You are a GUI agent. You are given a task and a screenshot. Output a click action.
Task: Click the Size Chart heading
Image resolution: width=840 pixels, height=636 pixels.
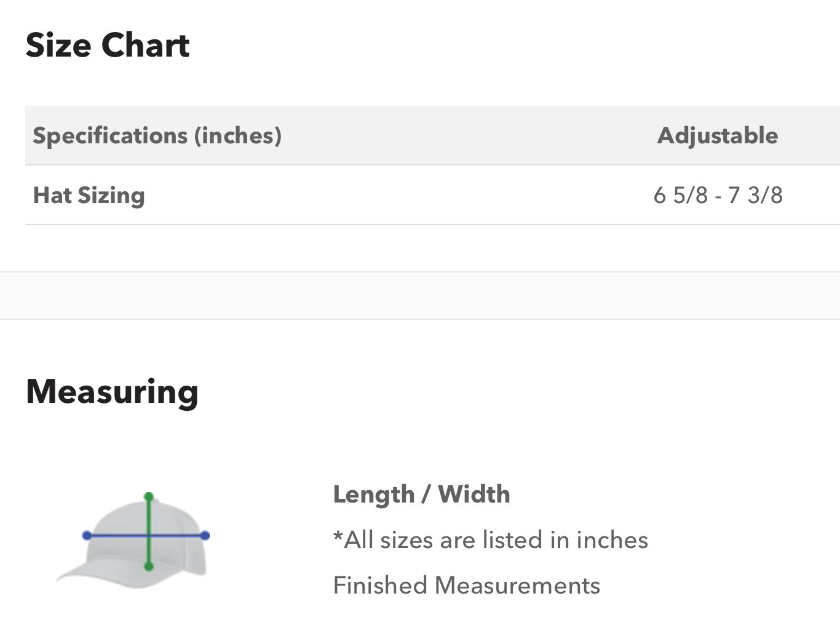pos(108,46)
